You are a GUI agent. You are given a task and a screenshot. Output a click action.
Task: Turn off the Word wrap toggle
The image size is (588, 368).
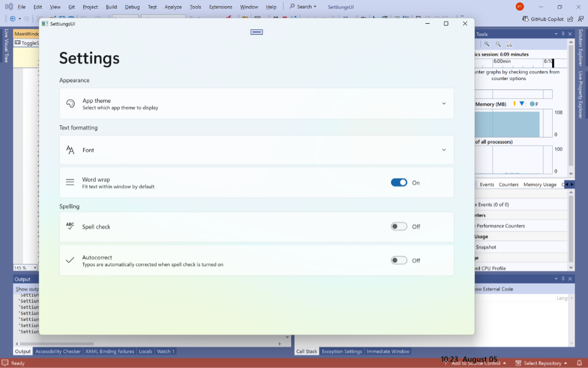(x=399, y=183)
